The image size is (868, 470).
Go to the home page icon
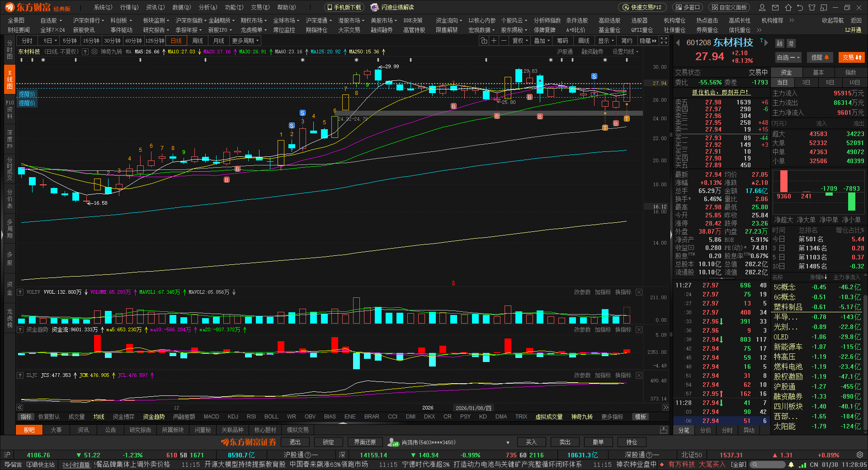[788, 7]
